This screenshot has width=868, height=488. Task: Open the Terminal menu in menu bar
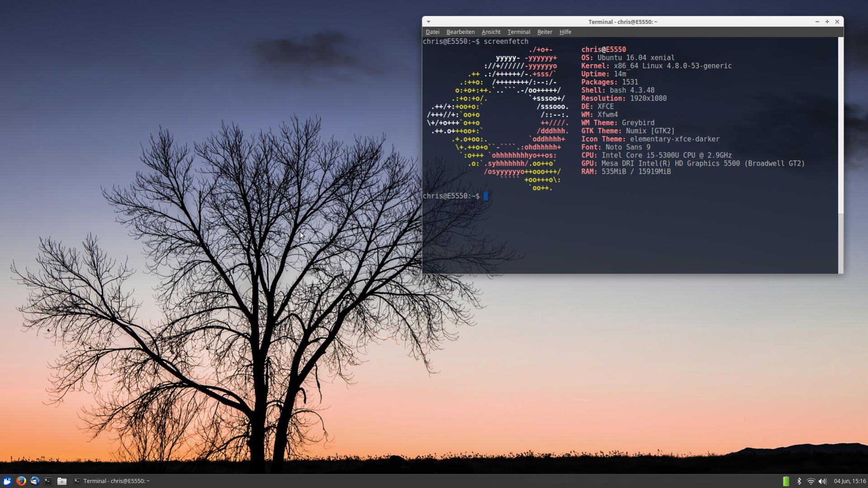click(519, 32)
